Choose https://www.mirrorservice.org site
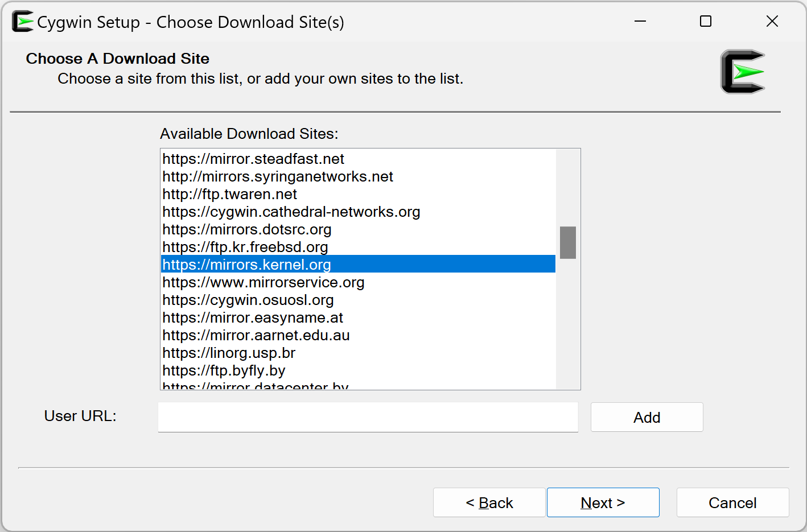The image size is (807, 532). pos(358,282)
